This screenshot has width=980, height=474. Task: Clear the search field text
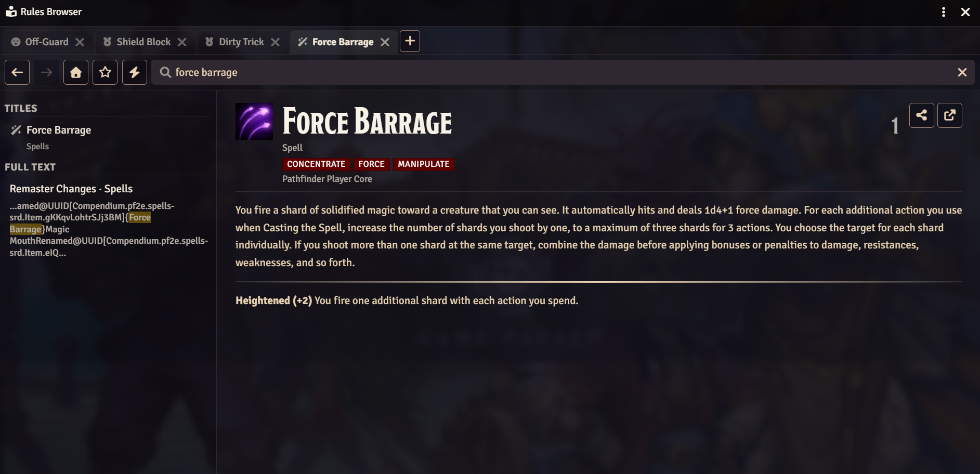[962, 72]
